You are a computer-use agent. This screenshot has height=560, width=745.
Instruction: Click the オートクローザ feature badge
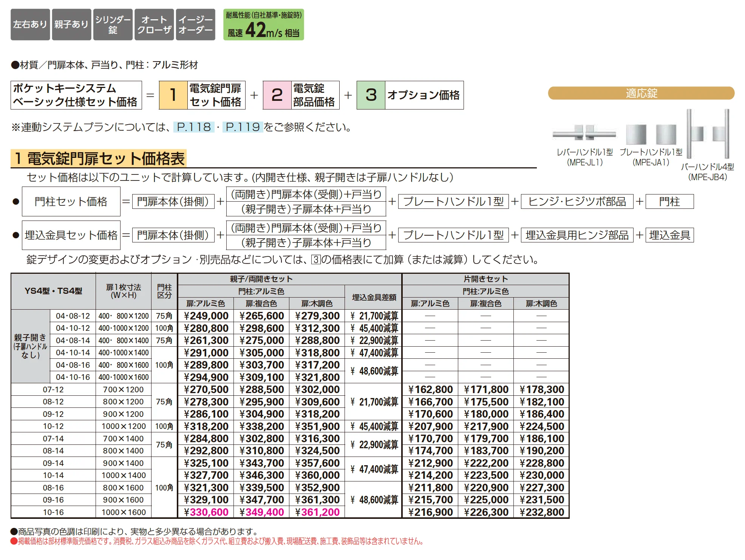click(x=154, y=25)
